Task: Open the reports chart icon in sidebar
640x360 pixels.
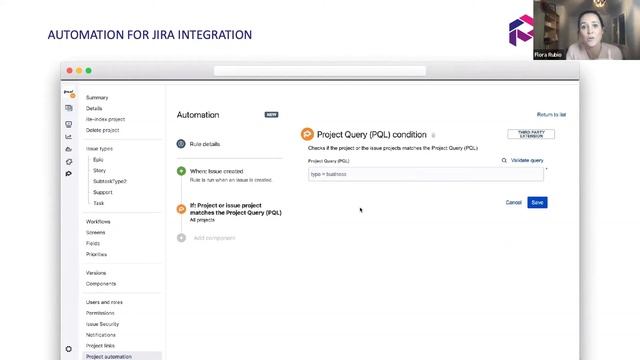Action: click(69, 137)
